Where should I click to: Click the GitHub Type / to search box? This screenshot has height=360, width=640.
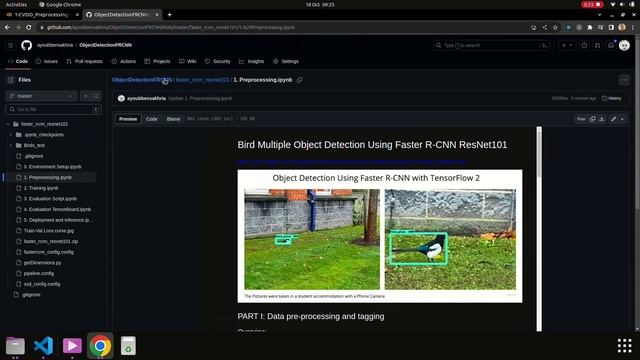point(492,45)
